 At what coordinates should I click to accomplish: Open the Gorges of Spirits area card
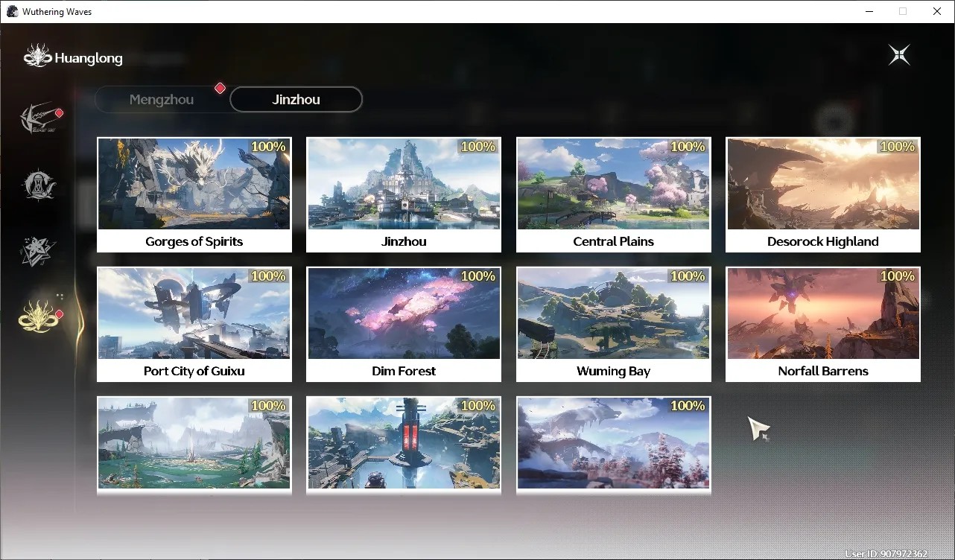[x=194, y=195]
